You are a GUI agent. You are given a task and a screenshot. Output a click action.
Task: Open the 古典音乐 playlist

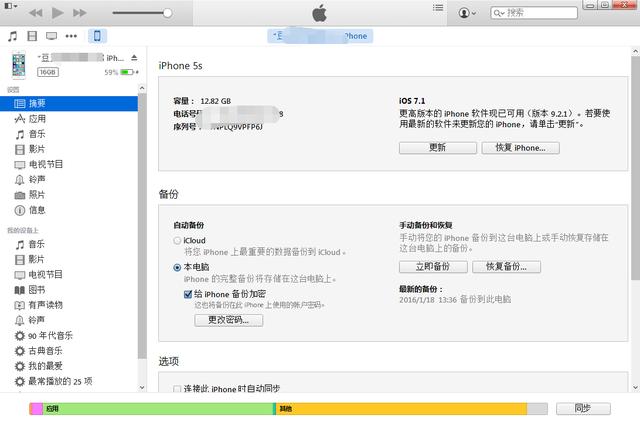click(69, 351)
